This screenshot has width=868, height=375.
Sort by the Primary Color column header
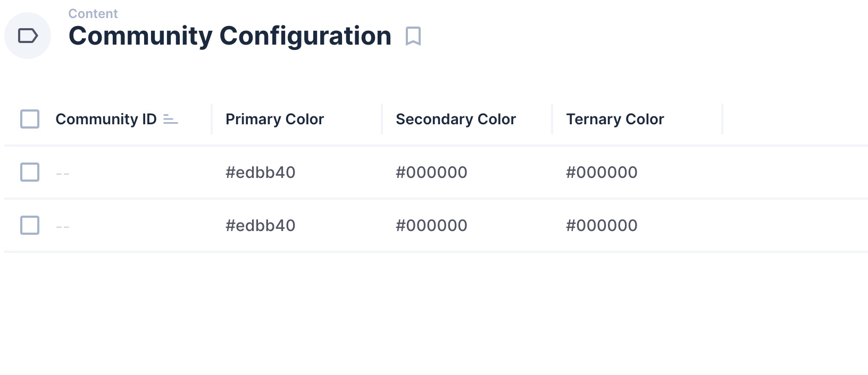[274, 119]
